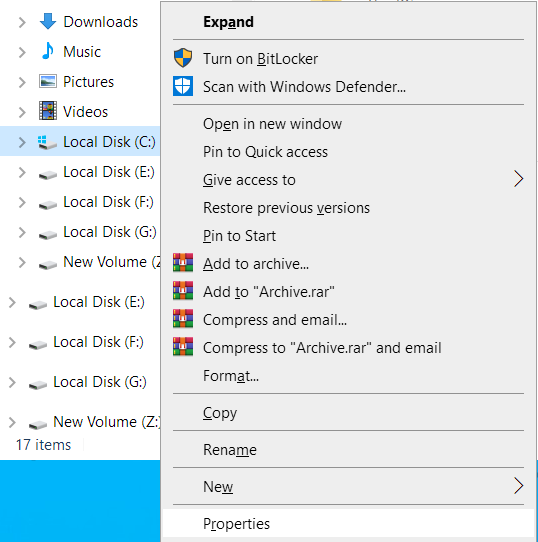Choose Format... from the menu
538x542 pixels.
[349, 376]
